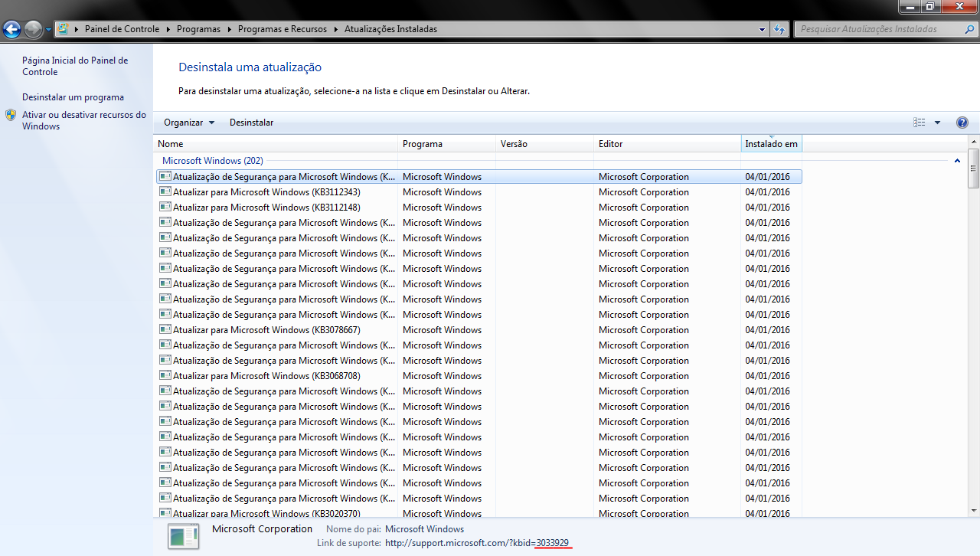This screenshot has width=980, height=556.
Task: Click the KB3112343 update row icon
Action: 165,192
